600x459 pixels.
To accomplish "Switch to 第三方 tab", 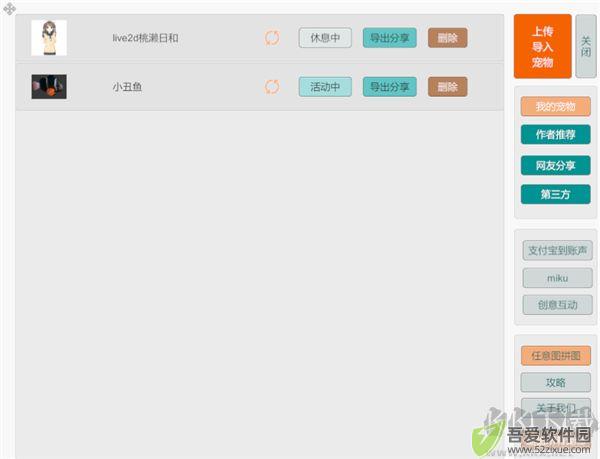I will (x=555, y=194).
